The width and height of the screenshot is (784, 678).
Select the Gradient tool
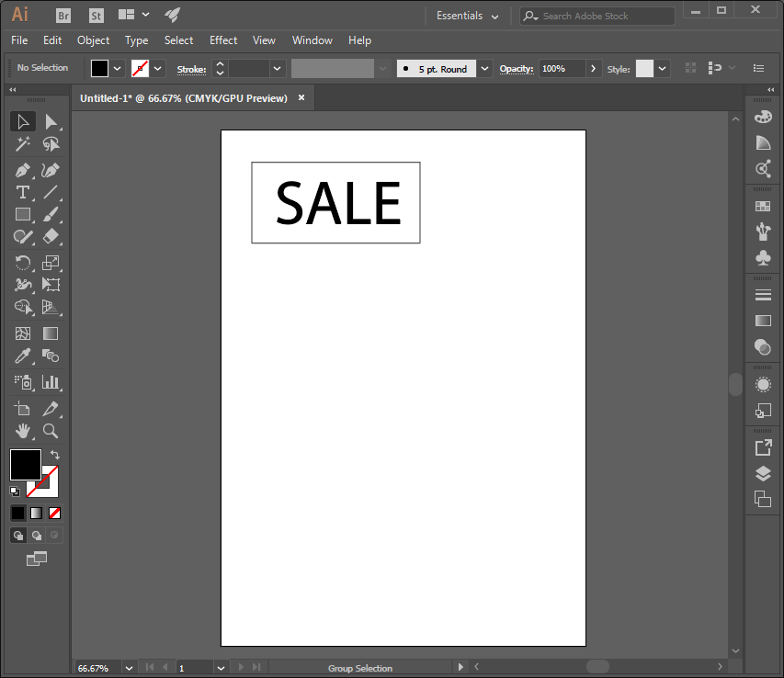51,333
